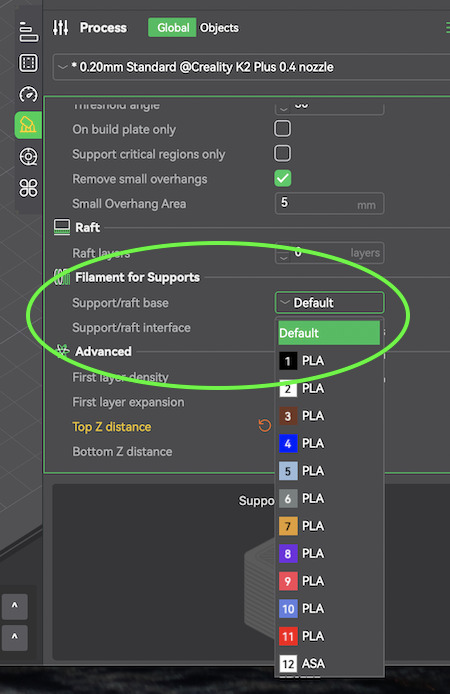The width and height of the screenshot is (450, 694).
Task: Tick Support critical regions only checkbox
Action: tap(283, 154)
